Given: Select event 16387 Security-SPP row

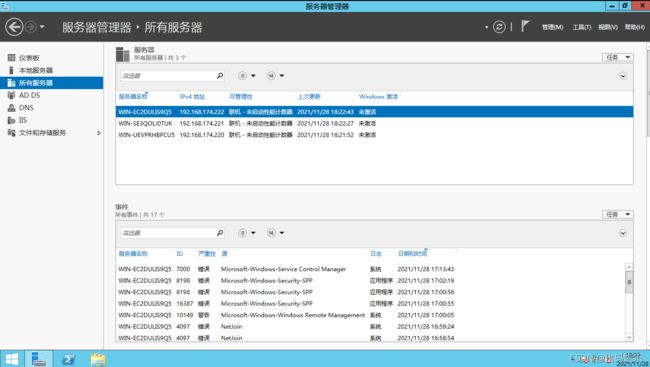Looking at the screenshot, I should click(x=370, y=304).
